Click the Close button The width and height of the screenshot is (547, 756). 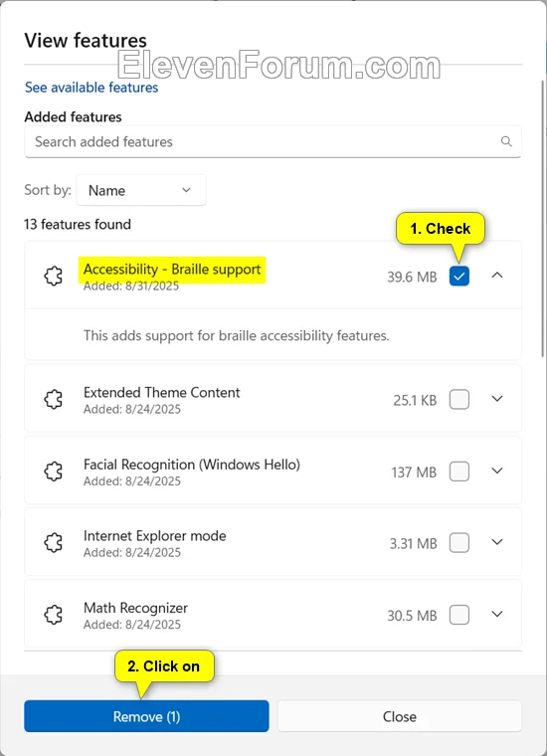[400, 716]
